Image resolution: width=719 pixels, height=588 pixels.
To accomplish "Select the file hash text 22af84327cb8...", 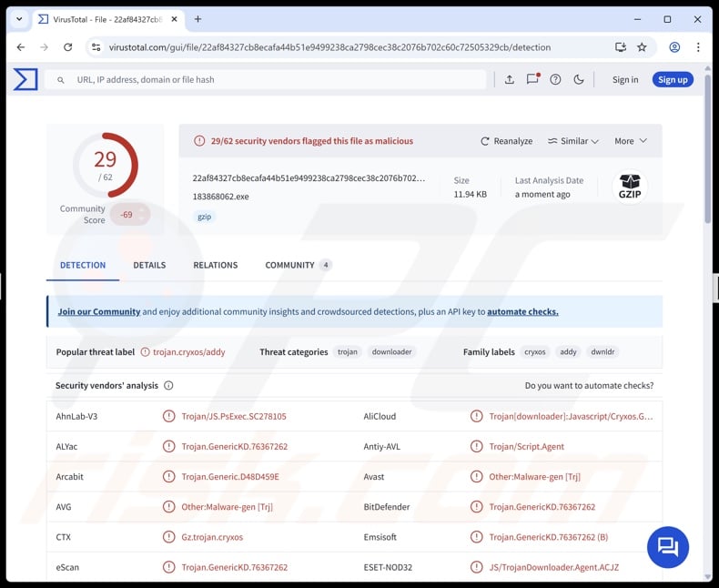I will tap(309, 178).
